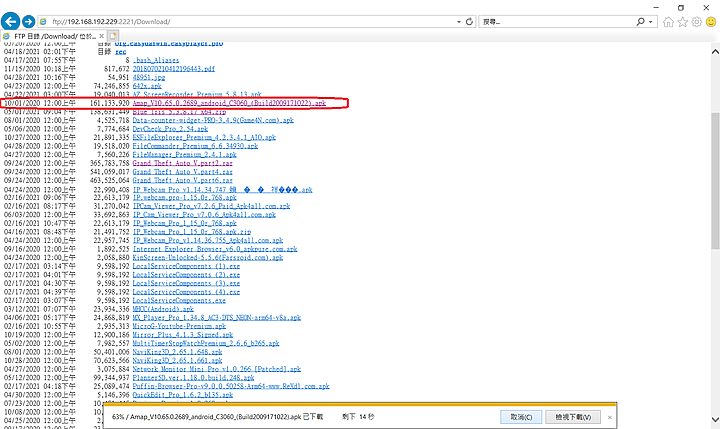Download the 642x.apk link
720x429 pixels.
coord(147,86)
